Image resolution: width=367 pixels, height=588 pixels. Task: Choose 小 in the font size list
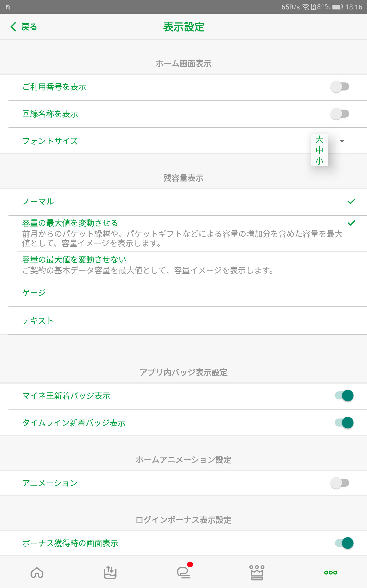(319, 161)
